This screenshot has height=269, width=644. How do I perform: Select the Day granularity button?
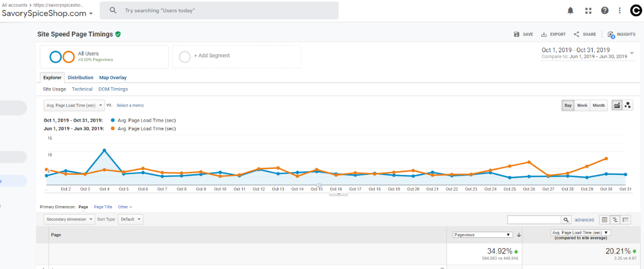[568, 105]
